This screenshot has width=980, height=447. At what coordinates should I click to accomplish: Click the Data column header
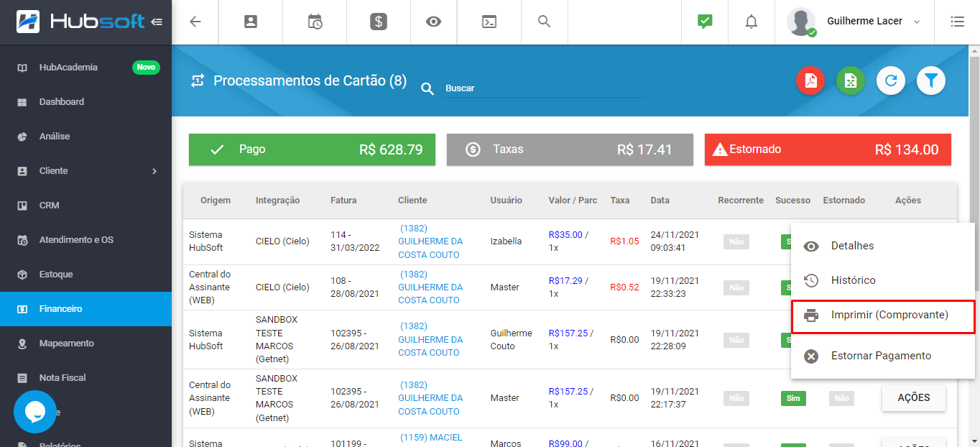pyautogui.click(x=660, y=201)
